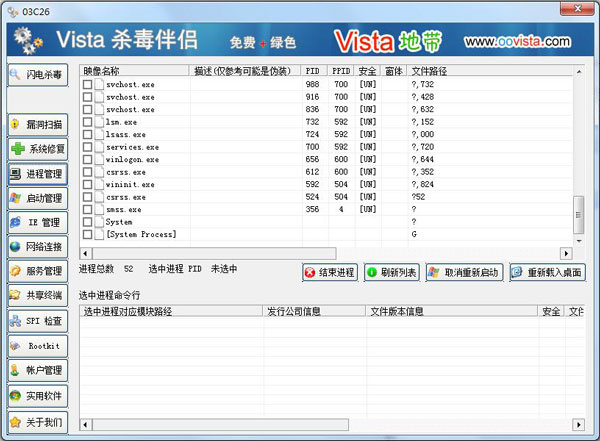The width and height of the screenshot is (600, 441).
Task: Check the svchost.exe PID 988 checkbox
Action: [x=87, y=85]
